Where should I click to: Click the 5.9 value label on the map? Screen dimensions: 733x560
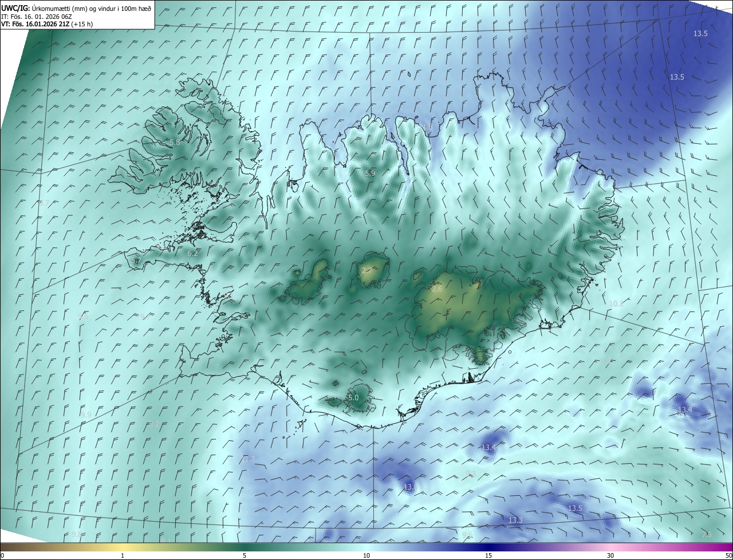[371, 173]
